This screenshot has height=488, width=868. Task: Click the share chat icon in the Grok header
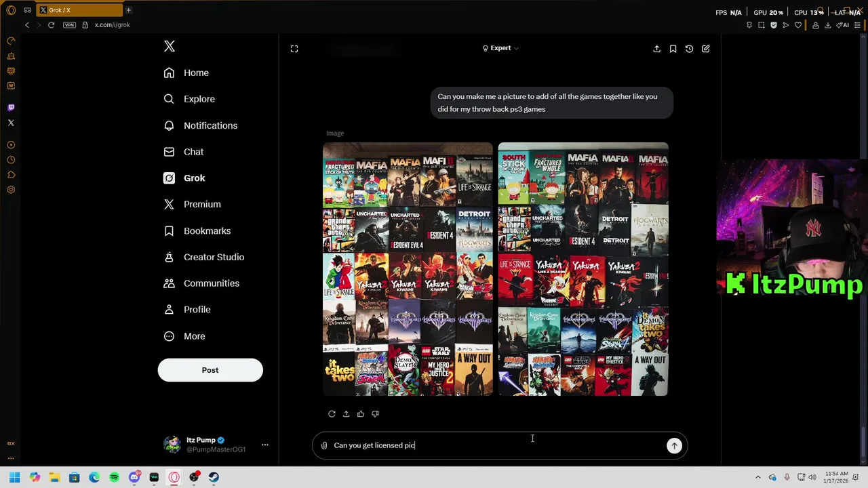[x=656, y=49]
